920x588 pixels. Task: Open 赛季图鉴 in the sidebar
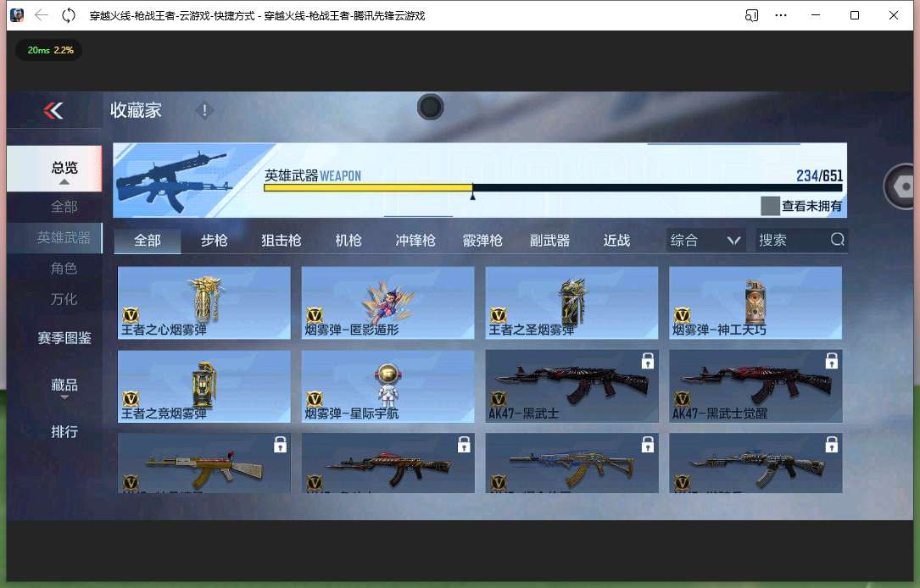point(64,338)
